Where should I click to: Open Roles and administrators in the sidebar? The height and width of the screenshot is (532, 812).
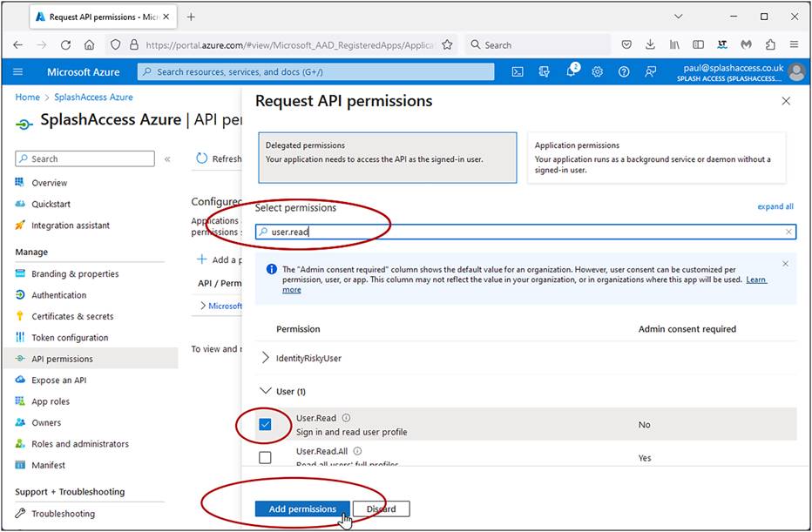(80, 443)
